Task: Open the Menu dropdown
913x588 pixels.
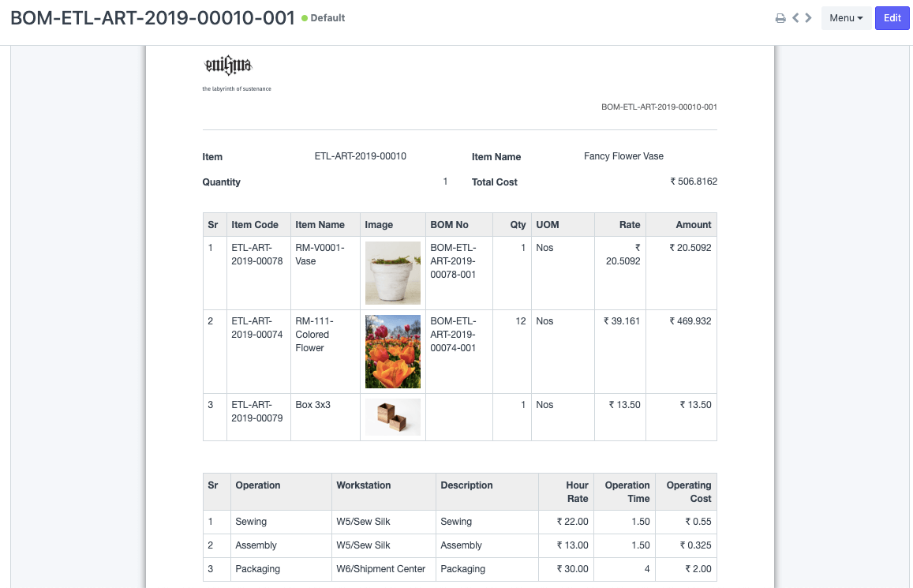Action: tap(846, 18)
